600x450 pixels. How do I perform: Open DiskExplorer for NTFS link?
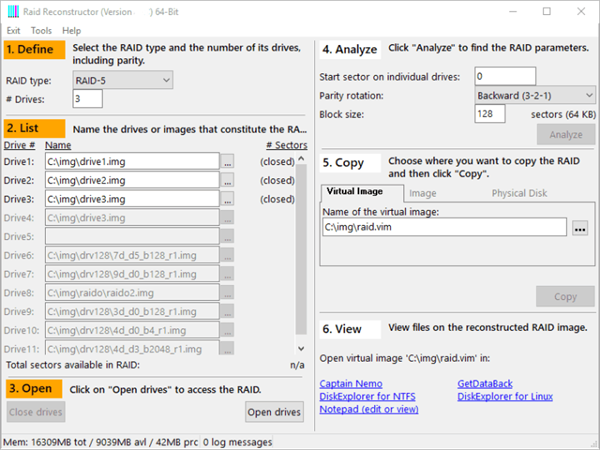(367, 397)
